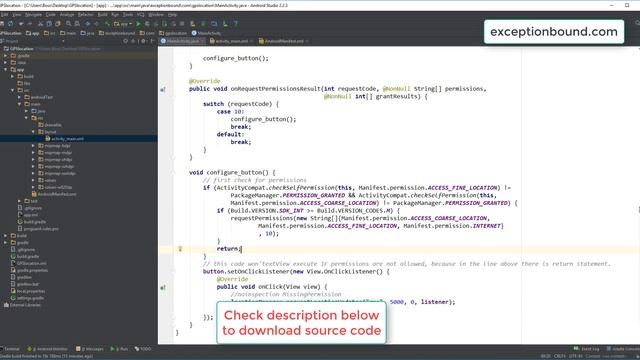Click the Make Project build icon
The image size is (640, 360).
coord(107,24)
